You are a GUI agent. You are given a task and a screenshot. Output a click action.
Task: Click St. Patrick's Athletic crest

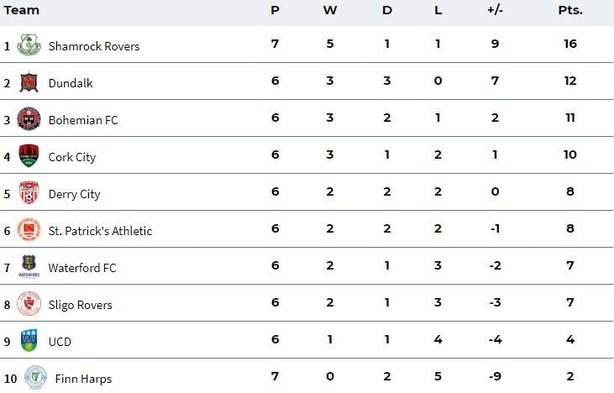(29, 229)
